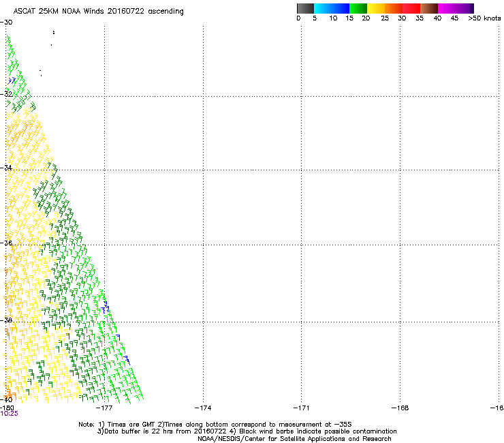Viewport: 504px width, 443px height.
Task: Click the purple 10:25 pass time label
Action: point(10,414)
